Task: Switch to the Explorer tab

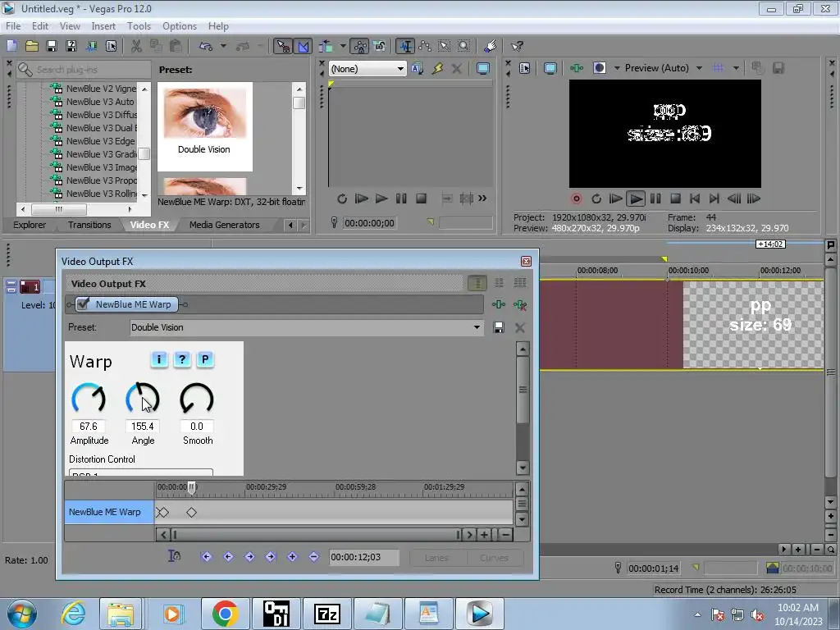Action: point(30,225)
